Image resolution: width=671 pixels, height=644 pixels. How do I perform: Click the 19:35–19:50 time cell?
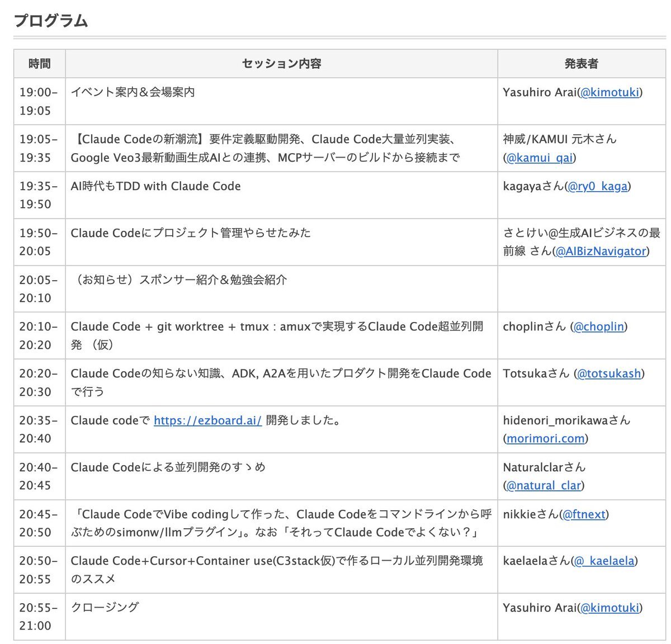pyautogui.click(x=40, y=195)
